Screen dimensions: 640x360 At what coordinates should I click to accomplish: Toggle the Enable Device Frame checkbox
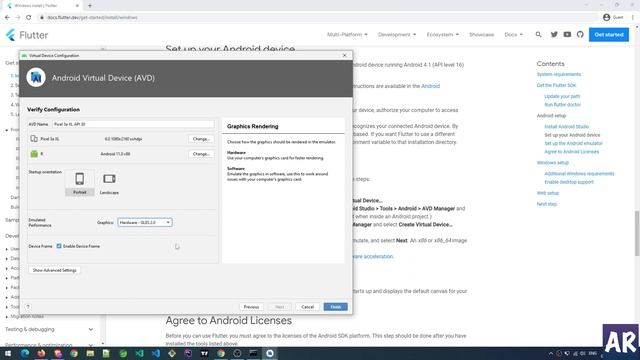[x=59, y=246]
